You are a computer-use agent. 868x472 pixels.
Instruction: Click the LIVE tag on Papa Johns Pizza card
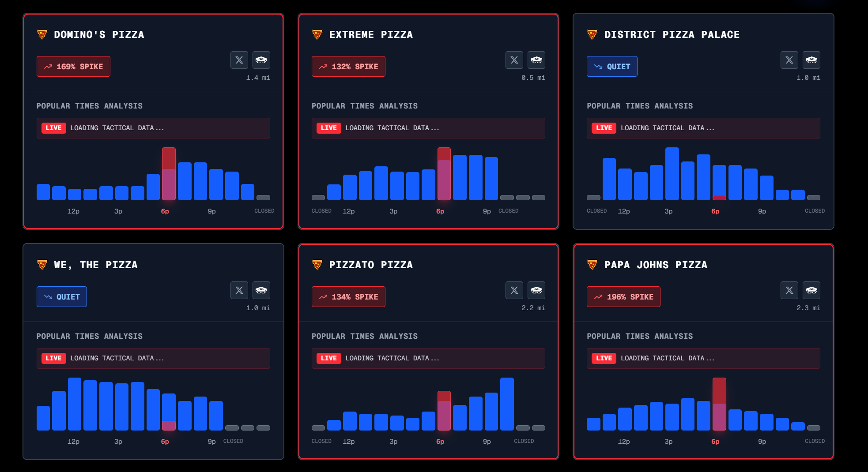tap(604, 358)
